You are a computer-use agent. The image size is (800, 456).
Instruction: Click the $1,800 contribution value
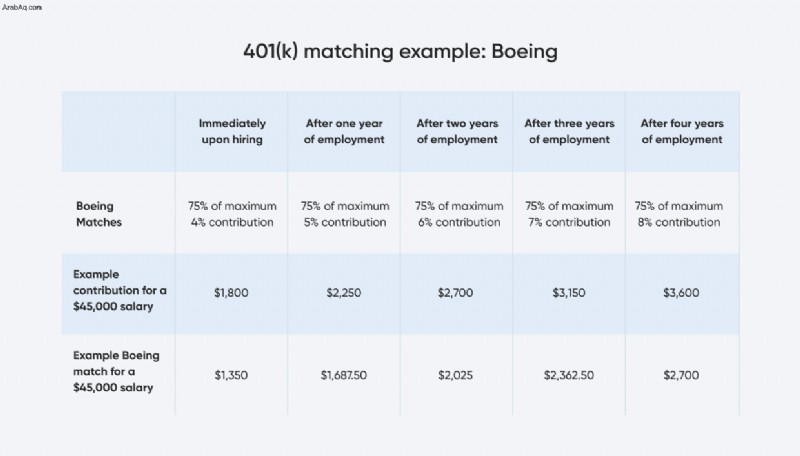click(231, 293)
